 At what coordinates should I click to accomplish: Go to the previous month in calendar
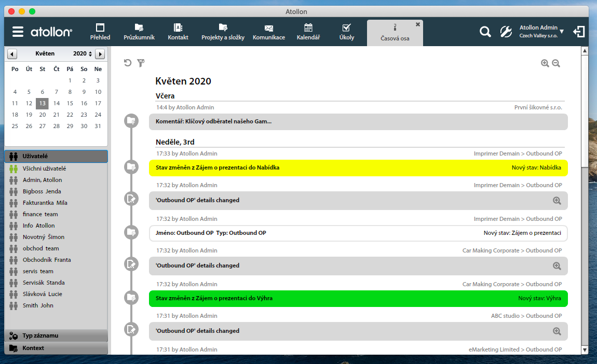tap(12, 54)
